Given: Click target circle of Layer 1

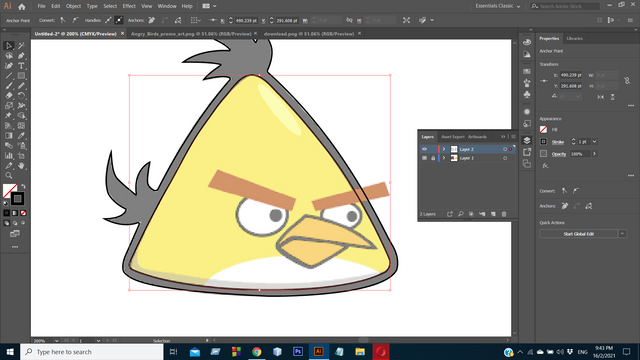Looking at the screenshot, I should (x=505, y=158).
